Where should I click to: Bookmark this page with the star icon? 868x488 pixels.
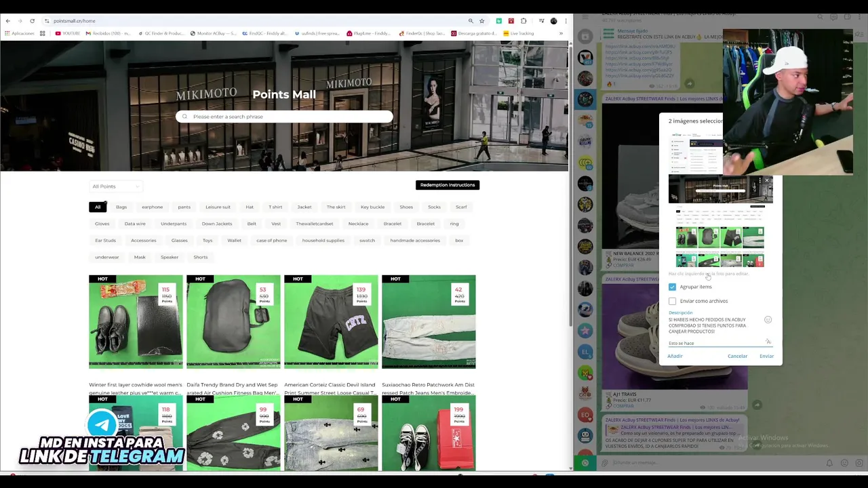click(x=482, y=21)
